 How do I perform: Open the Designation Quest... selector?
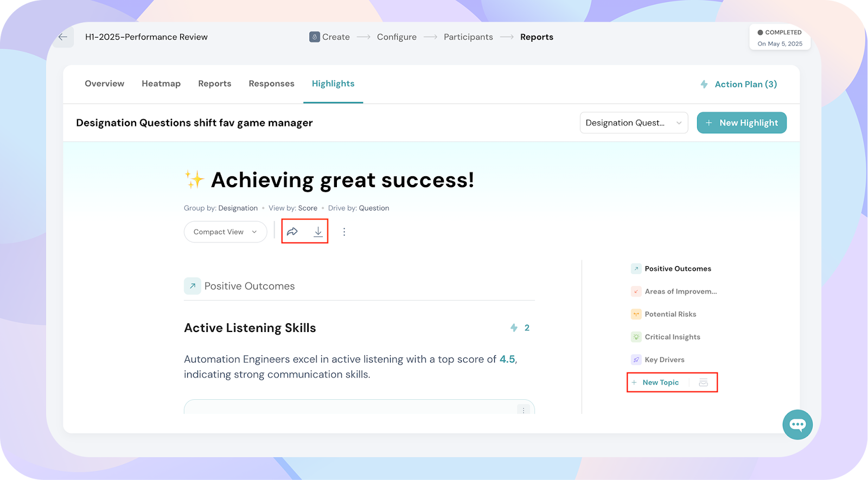pos(634,123)
